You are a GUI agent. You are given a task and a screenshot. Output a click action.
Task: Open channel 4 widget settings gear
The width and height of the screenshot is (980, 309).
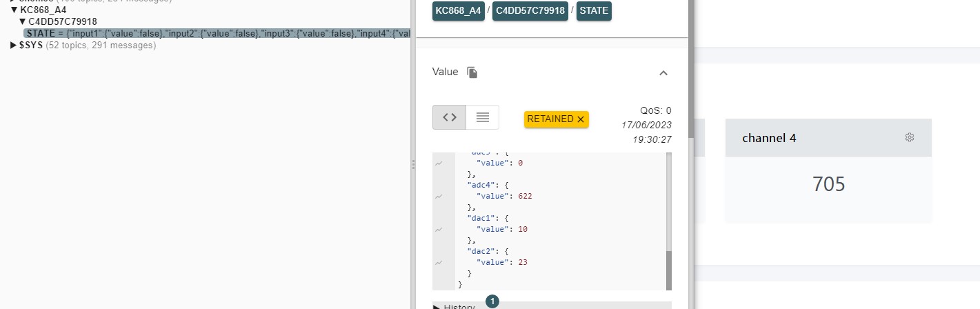click(909, 138)
